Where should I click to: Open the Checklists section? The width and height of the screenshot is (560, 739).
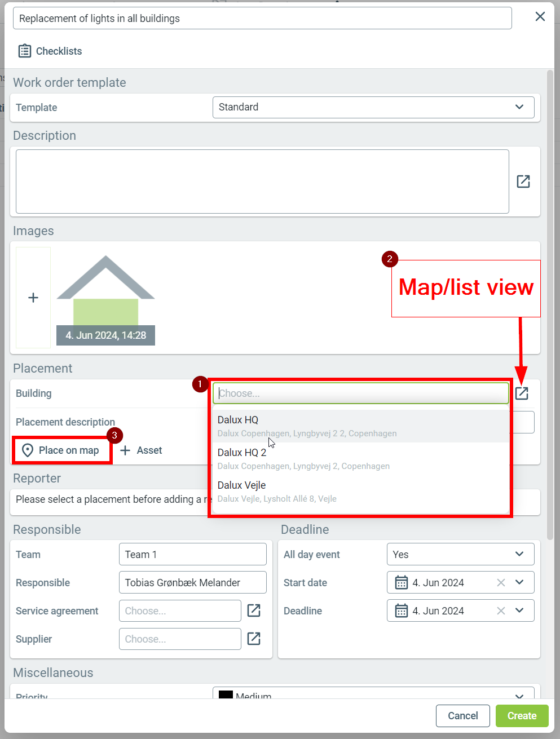point(50,51)
